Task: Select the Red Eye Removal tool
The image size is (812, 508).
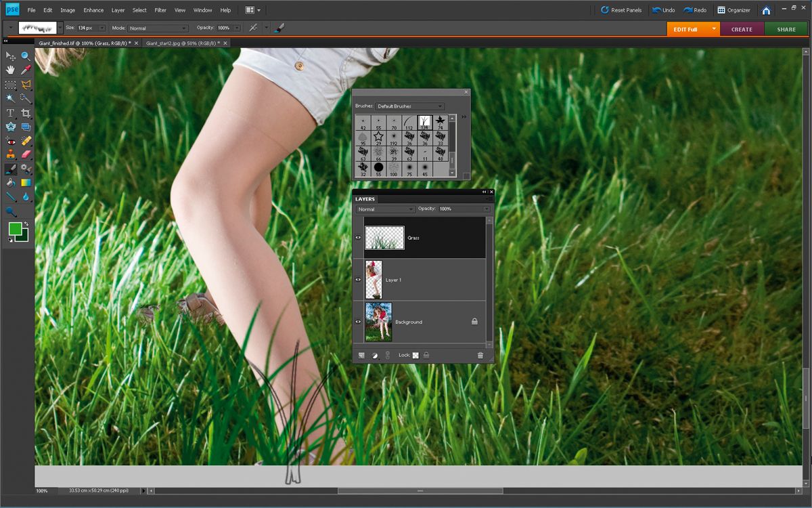Action: (9, 140)
